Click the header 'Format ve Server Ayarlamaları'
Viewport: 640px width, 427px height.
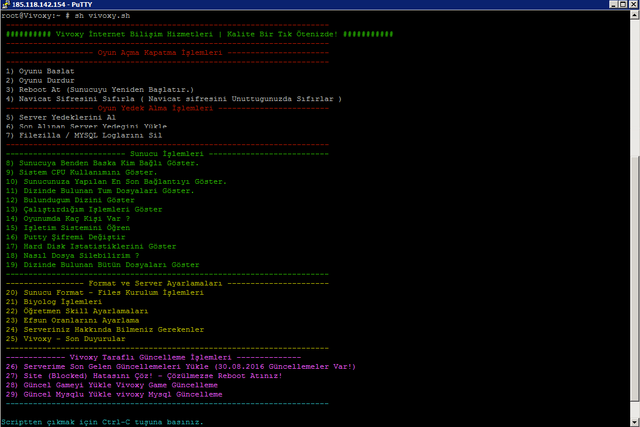pos(155,283)
